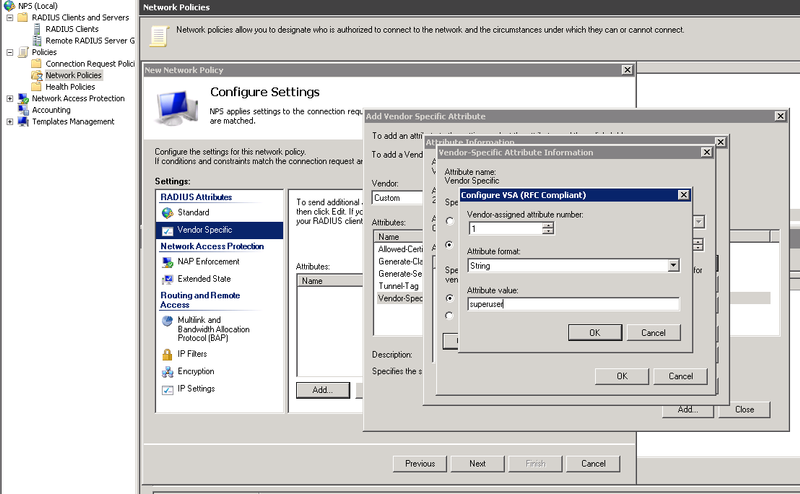Screen dimensions: 800x494
Task: Expand the Templates Management tree node
Action: click(9, 122)
